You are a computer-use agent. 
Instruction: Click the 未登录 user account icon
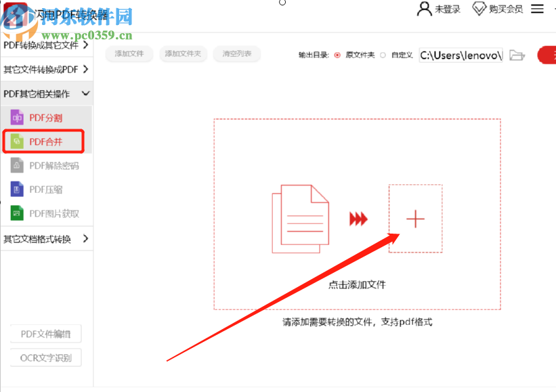click(x=423, y=9)
